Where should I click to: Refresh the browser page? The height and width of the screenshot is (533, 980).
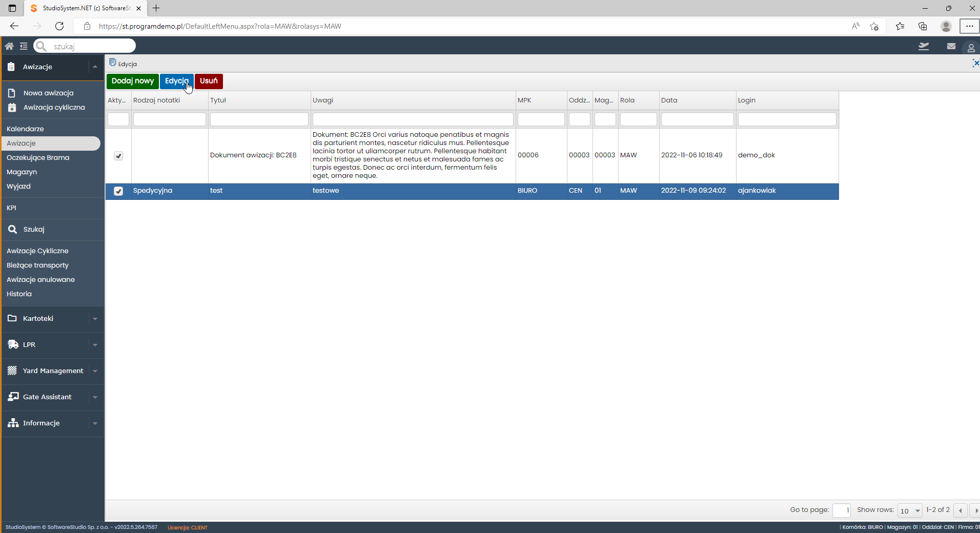(x=59, y=26)
